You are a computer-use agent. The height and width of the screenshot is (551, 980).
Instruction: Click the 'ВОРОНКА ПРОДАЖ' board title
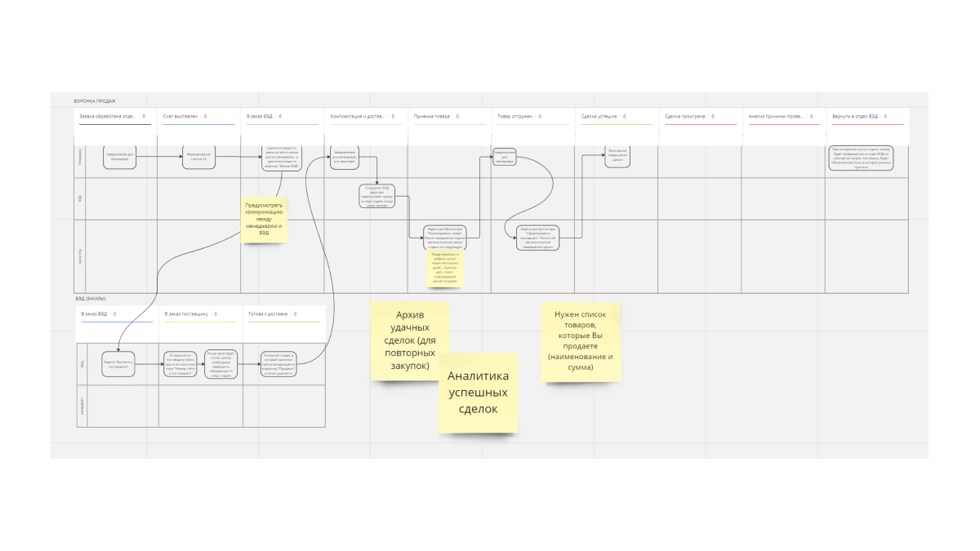pos(94,101)
